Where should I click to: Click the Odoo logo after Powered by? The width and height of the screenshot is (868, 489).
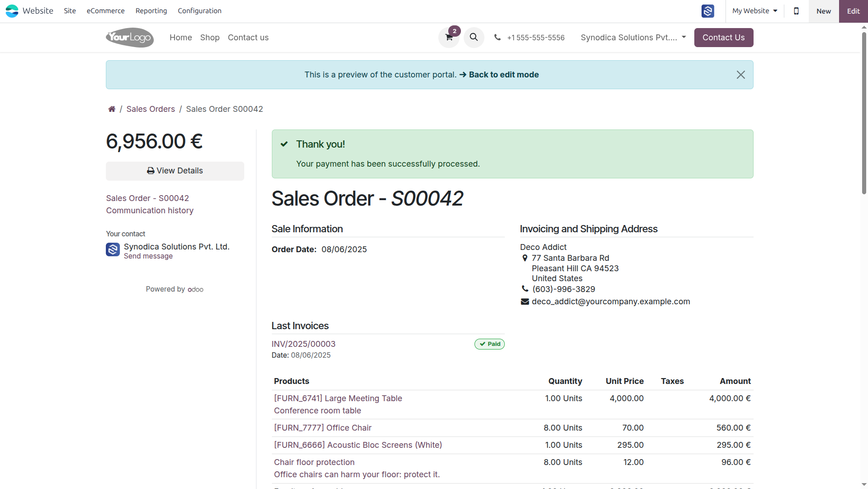pyautogui.click(x=195, y=290)
